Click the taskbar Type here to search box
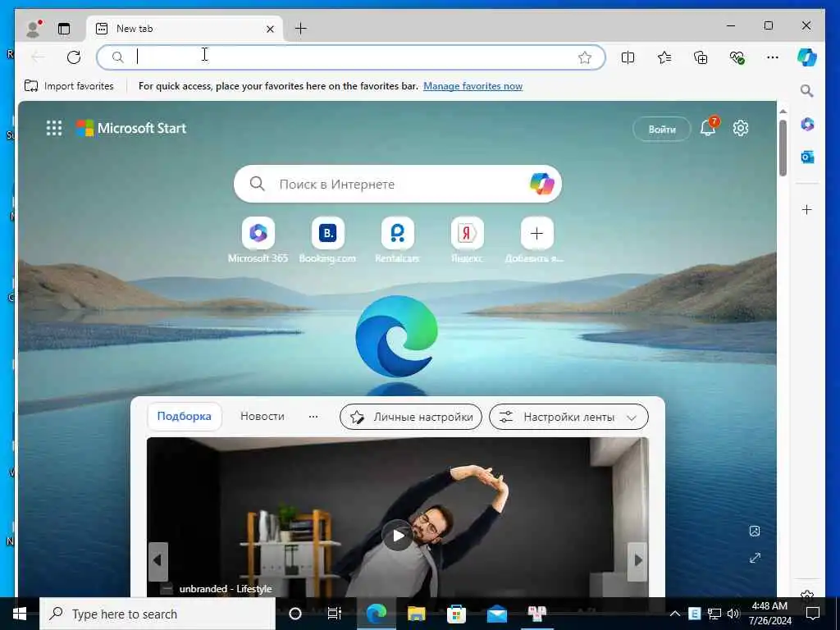The image size is (840, 630). [157, 614]
